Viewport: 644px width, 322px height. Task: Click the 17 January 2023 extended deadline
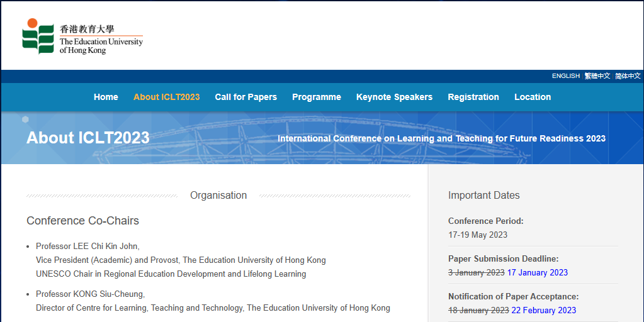537,272
